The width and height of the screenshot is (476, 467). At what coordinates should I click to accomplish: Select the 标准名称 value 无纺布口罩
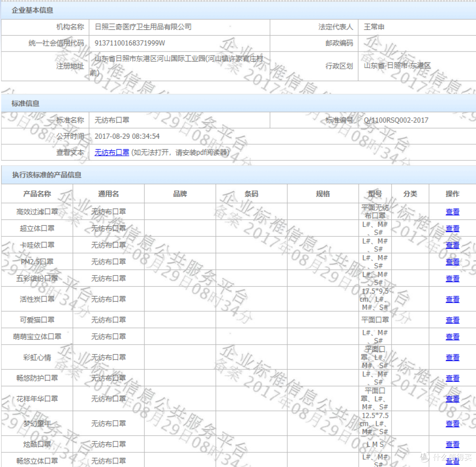coord(112,120)
